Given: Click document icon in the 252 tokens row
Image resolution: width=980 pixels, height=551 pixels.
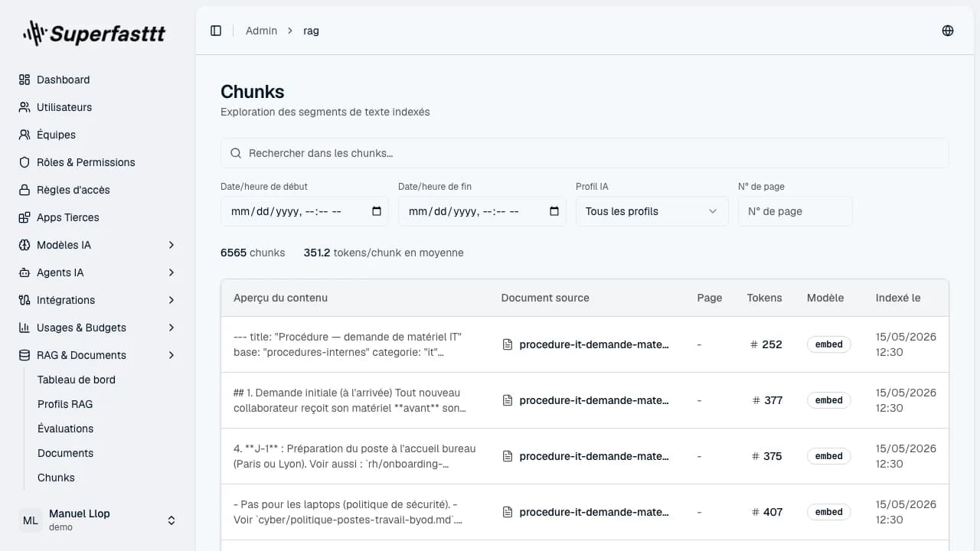Looking at the screenshot, I should click(507, 344).
